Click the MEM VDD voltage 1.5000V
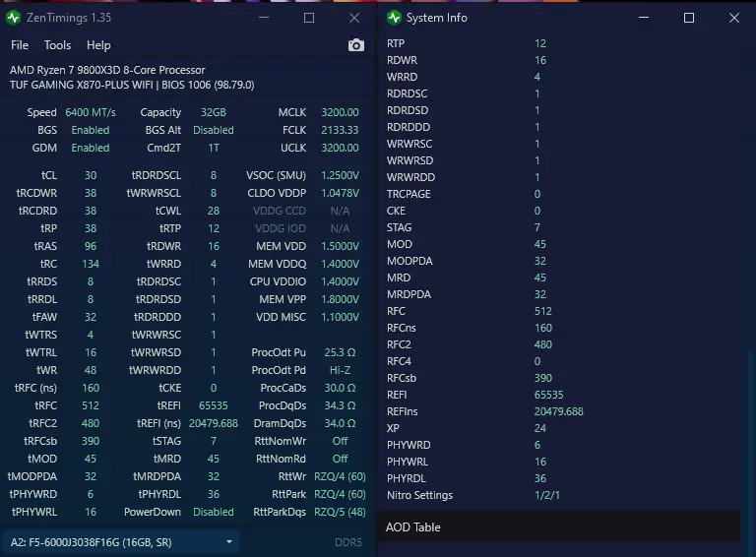The height and width of the screenshot is (557, 756). pos(340,246)
